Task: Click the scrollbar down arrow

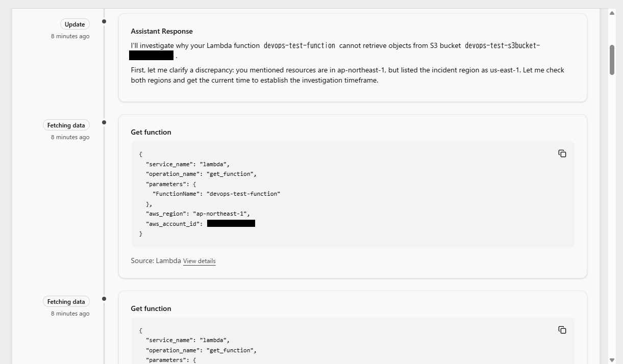Action: coord(612,360)
